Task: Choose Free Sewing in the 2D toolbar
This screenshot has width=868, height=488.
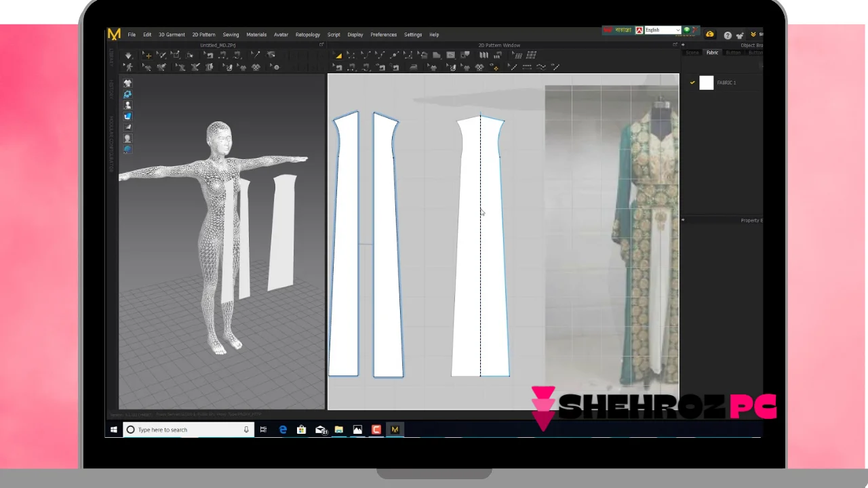Action: pos(366,67)
